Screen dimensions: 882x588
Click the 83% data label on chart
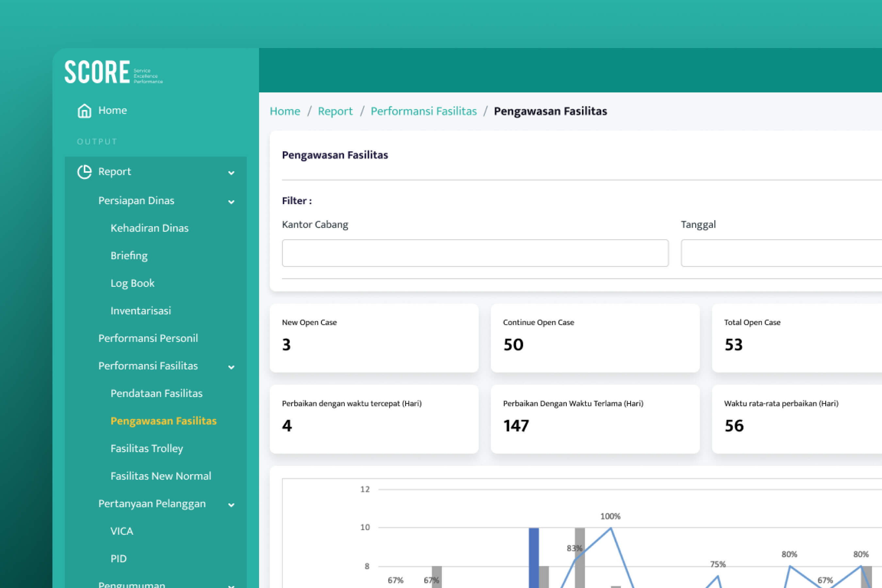(x=575, y=548)
